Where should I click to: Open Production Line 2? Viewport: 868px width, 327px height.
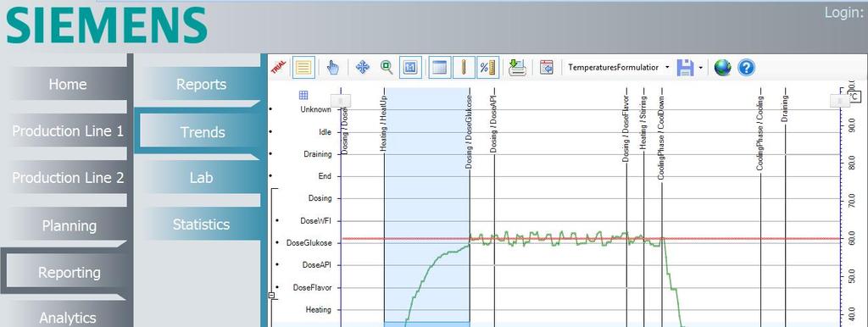pos(68,178)
